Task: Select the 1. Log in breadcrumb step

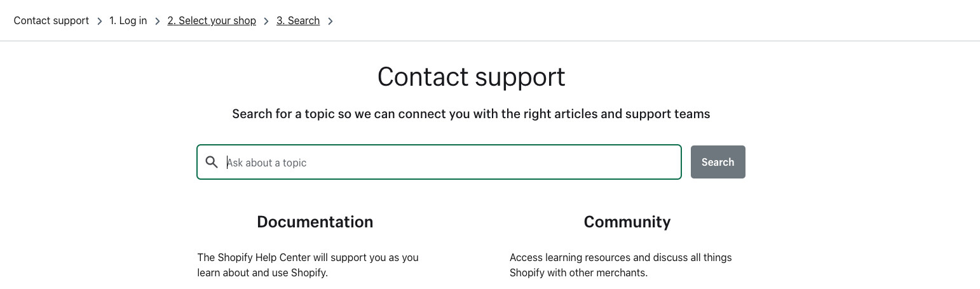Action: point(128,20)
